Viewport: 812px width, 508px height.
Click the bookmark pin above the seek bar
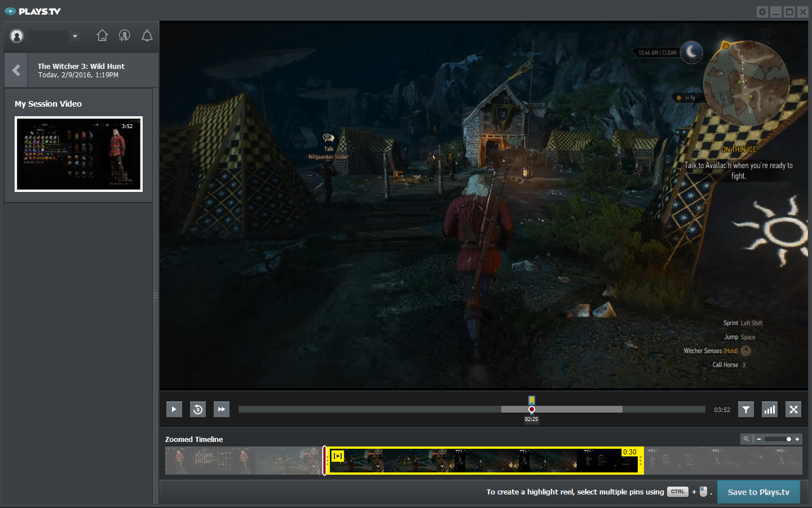pyautogui.click(x=531, y=400)
